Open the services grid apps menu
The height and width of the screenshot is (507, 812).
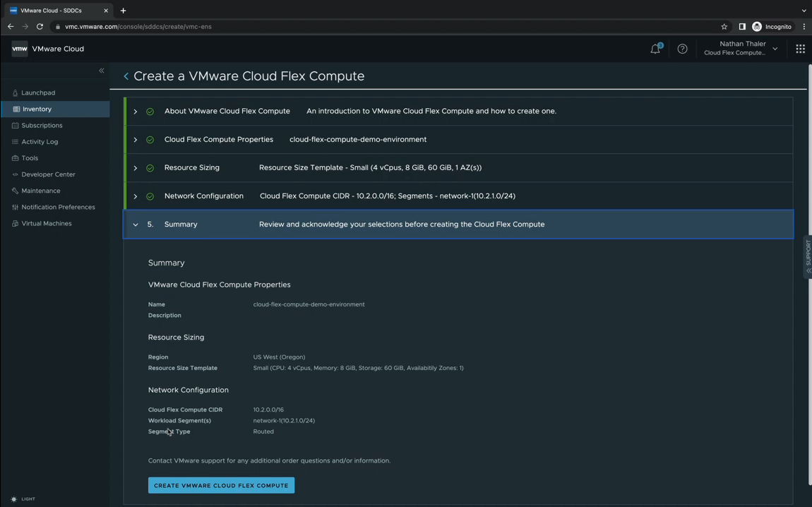coord(800,49)
